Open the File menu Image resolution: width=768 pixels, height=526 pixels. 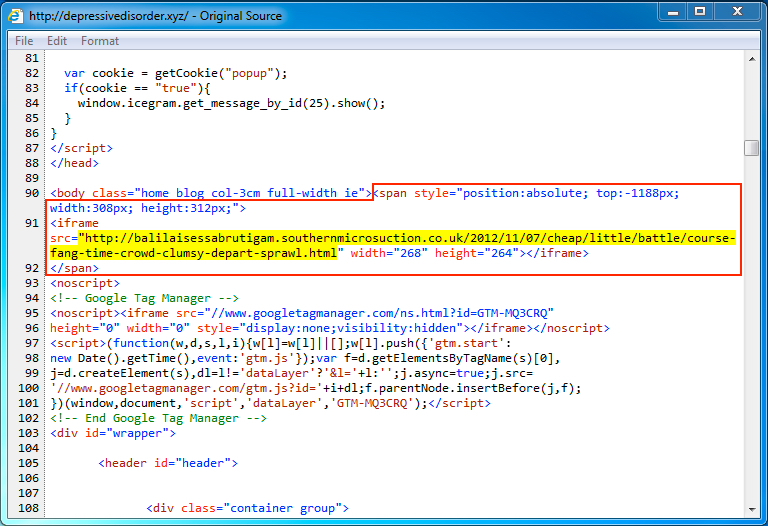pyautogui.click(x=24, y=41)
